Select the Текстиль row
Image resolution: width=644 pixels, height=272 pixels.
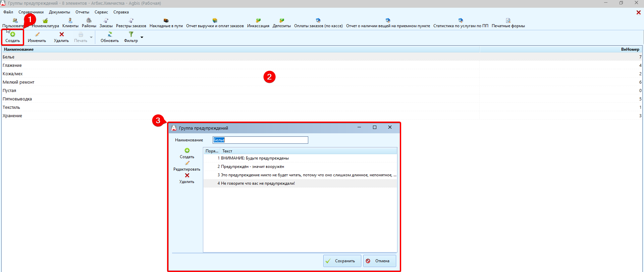[322, 107]
